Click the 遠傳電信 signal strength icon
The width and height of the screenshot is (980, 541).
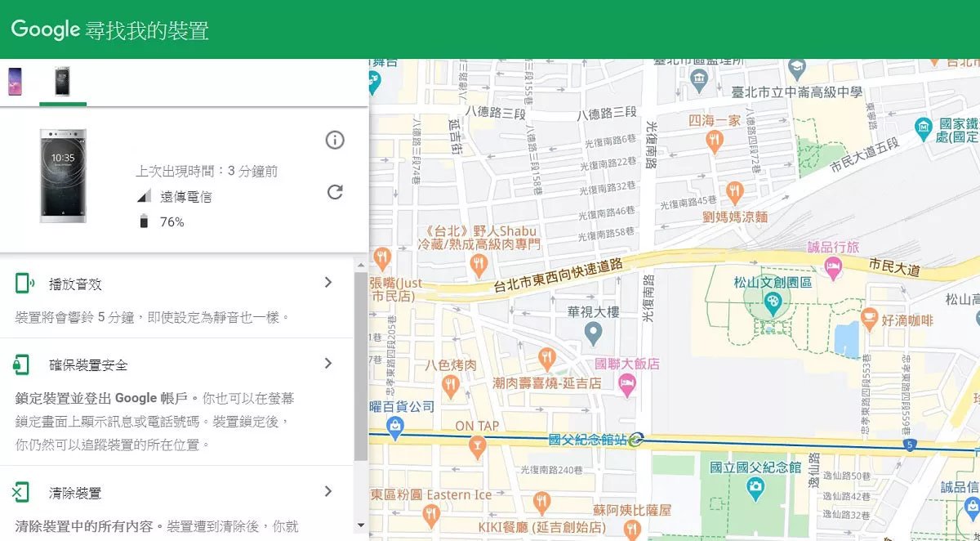tap(145, 194)
